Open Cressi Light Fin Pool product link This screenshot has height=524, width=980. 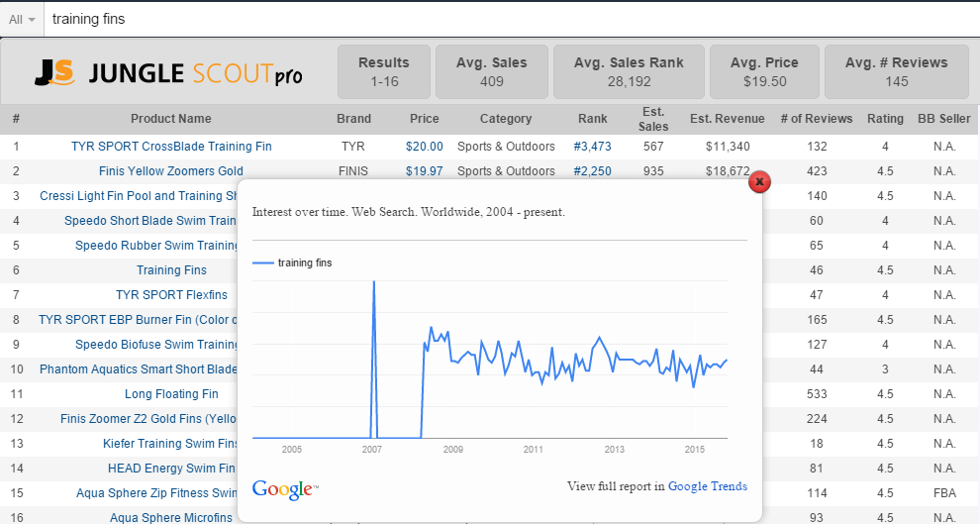pyautogui.click(x=139, y=196)
